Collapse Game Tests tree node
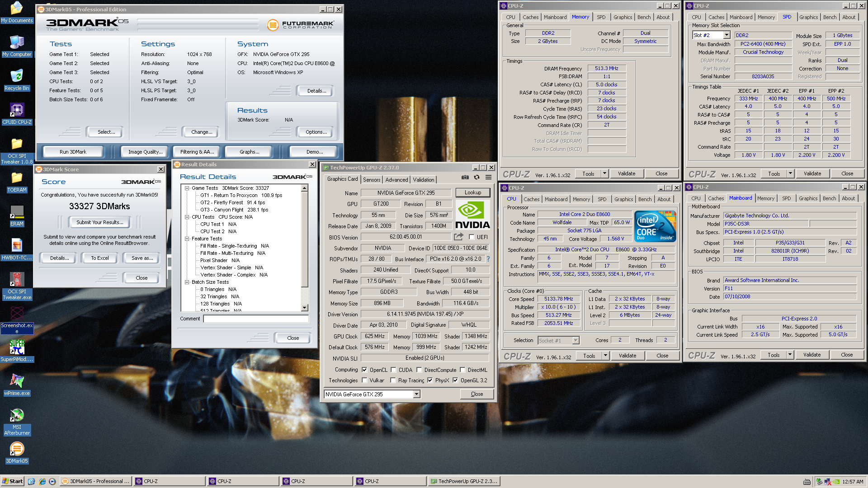 tap(187, 188)
